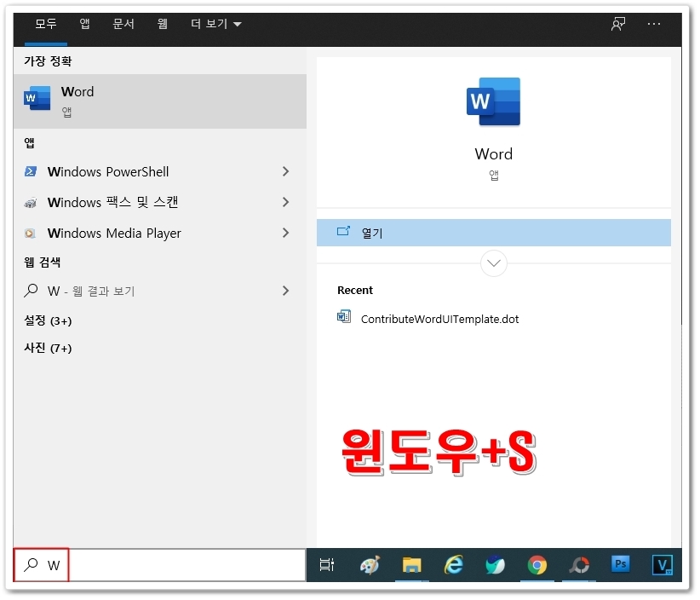Select the 모두 tab
This screenshot has height=600, width=700.
click(x=45, y=24)
